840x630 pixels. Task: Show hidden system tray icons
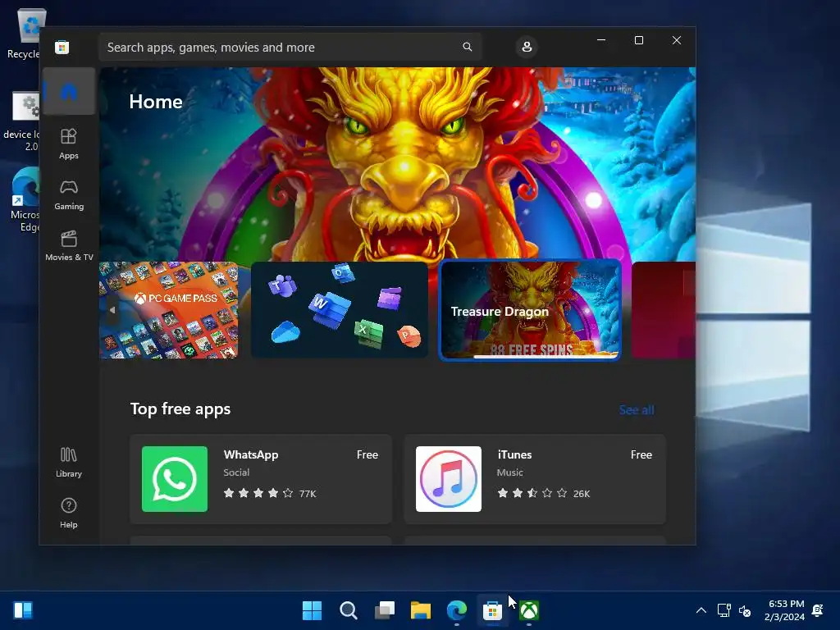pyautogui.click(x=701, y=610)
